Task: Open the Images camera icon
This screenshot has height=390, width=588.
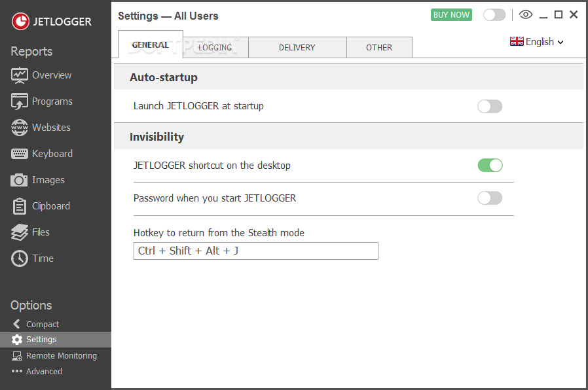Action: (x=19, y=180)
